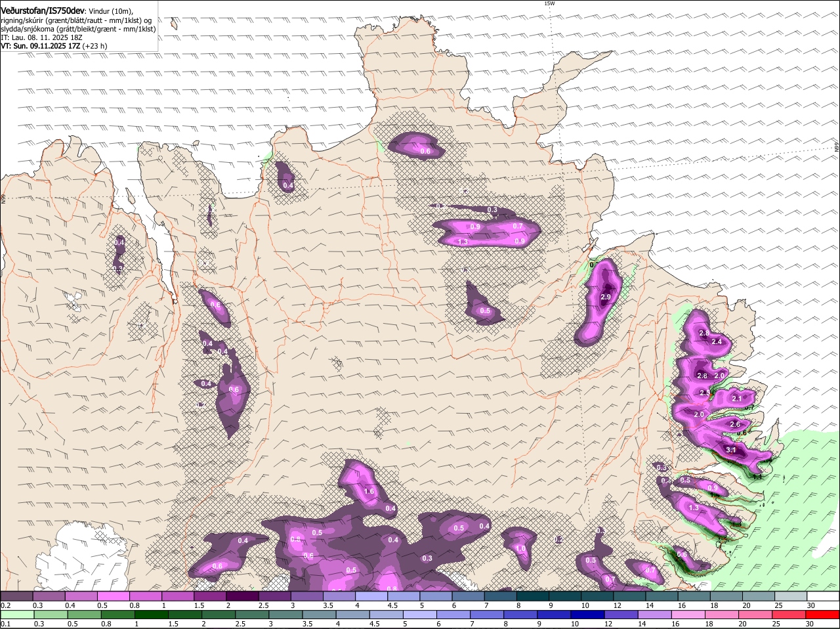Viewport: 840px width, 629px height.
Task: Click dark teal upper swatch between 9 and 10
Action: pos(565,596)
